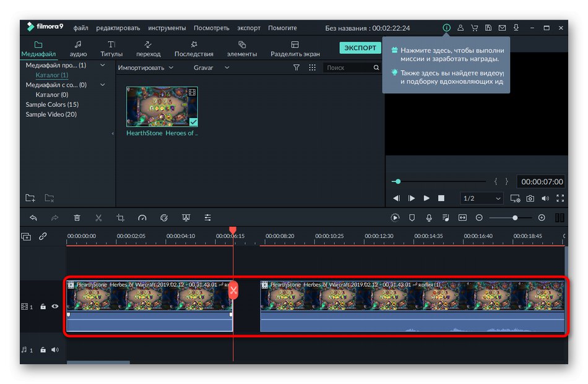Viewport: 588px width, 384px height.
Task: Open the speed control gauge icon
Action: pyautogui.click(x=142, y=218)
